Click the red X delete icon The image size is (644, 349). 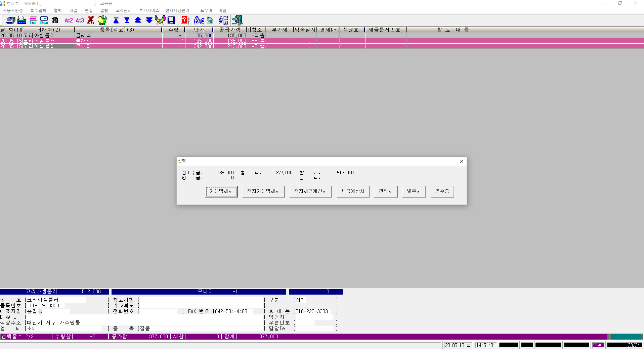tap(91, 20)
